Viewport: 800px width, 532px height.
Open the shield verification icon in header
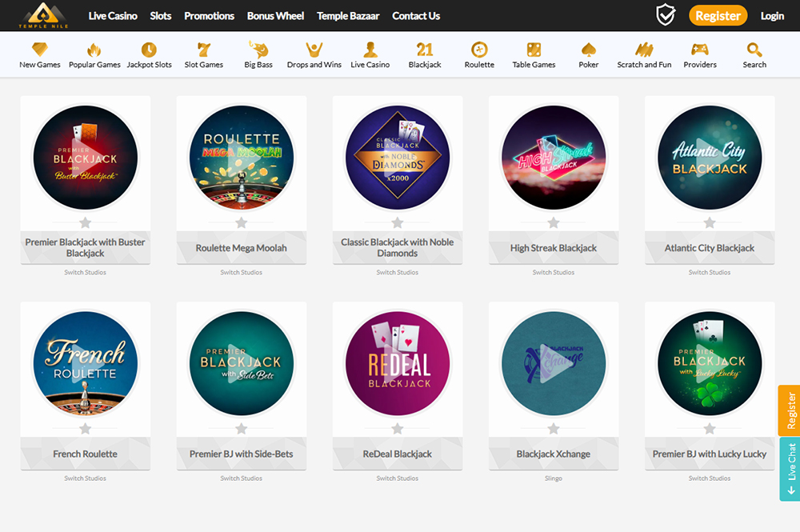666,15
